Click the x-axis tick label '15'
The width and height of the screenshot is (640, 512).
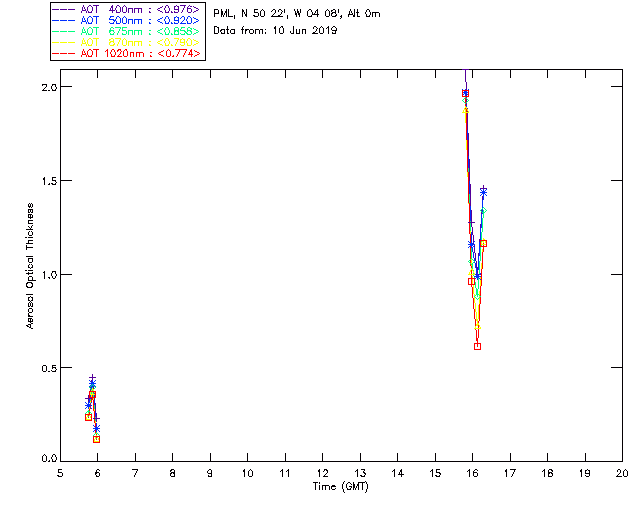(x=435, y=473)
